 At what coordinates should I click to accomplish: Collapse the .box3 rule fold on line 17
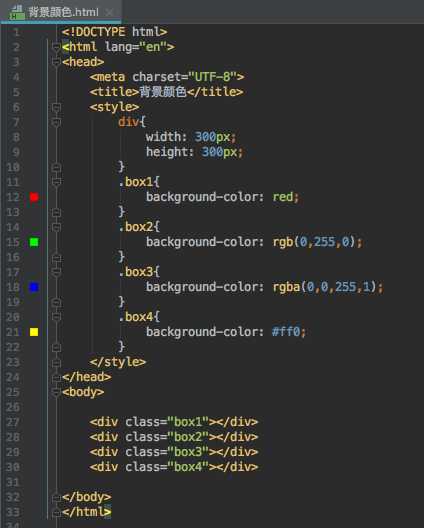[57, 272]
